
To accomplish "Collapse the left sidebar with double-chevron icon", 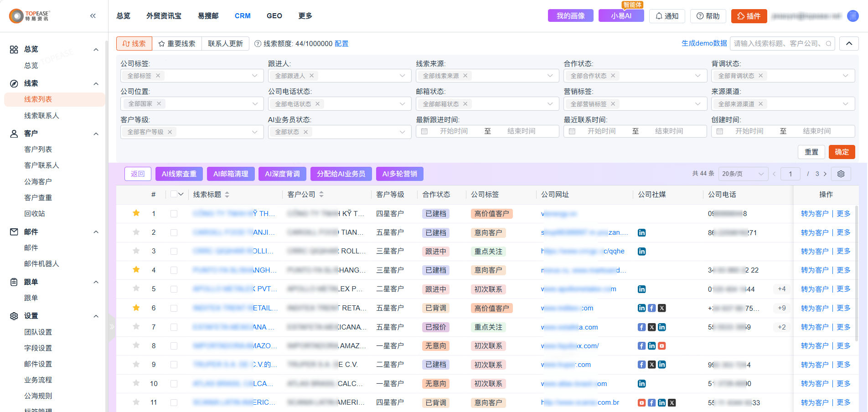I will click(x=93, y=16).
